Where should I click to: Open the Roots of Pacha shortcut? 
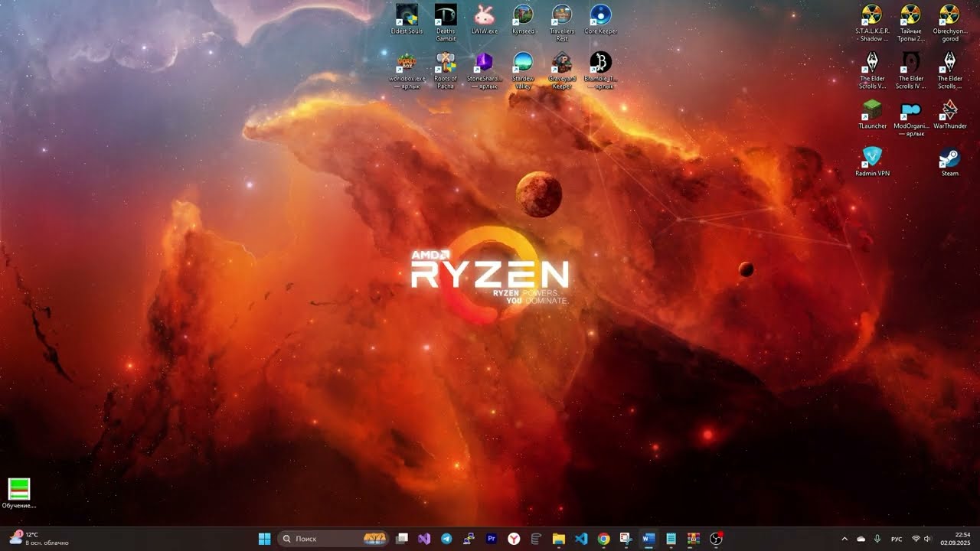(446, 70)
